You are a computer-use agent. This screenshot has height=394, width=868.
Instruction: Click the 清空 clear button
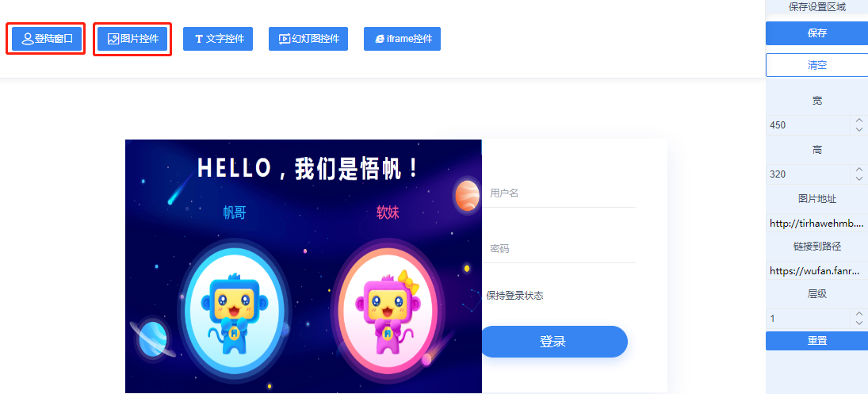click(817, 65)
